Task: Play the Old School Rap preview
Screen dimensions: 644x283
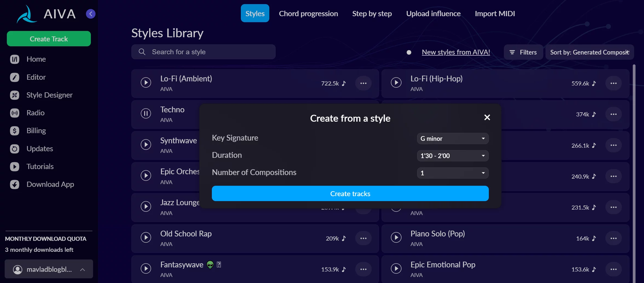Action: 146,237
